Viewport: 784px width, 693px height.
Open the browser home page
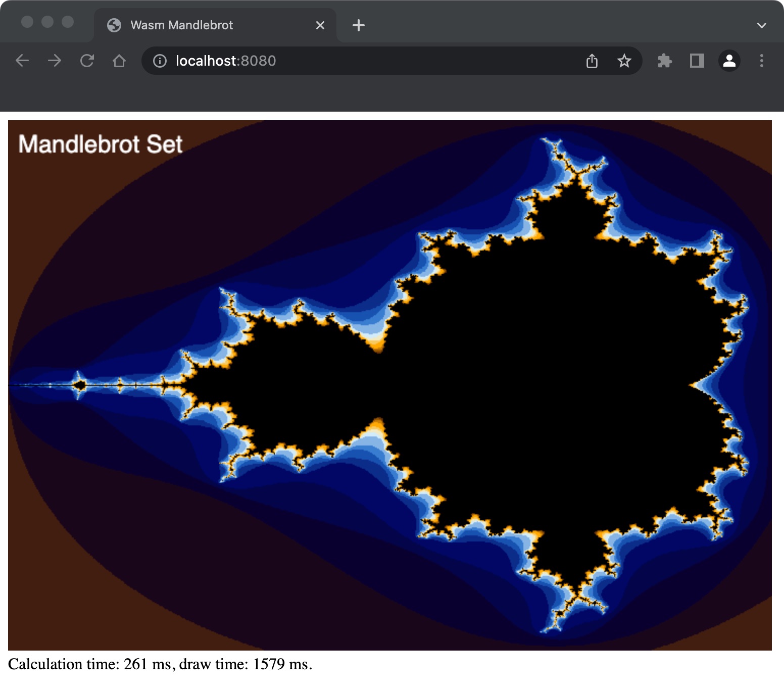119,61
